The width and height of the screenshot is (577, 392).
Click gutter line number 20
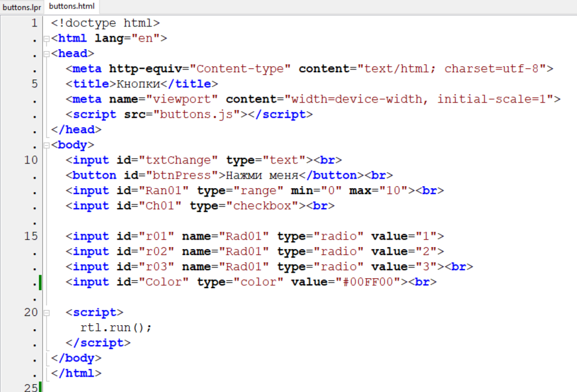pos(31,312)
